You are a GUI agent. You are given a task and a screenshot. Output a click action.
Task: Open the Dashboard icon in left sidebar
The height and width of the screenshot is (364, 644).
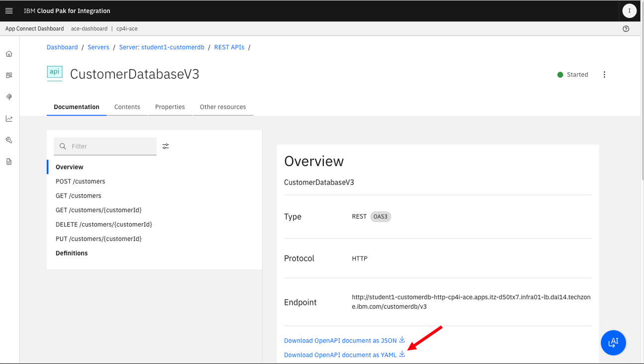coord(9,76)
